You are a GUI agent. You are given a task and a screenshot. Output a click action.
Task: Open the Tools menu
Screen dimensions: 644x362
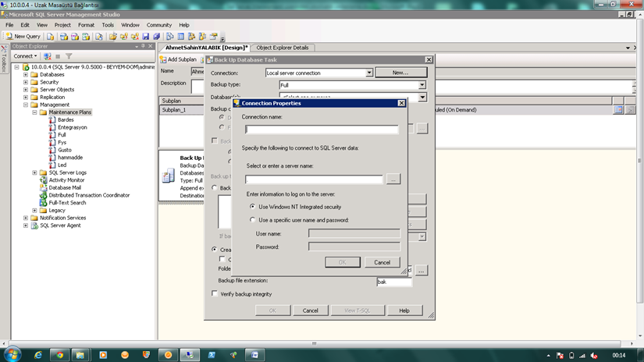coord(108,25)
